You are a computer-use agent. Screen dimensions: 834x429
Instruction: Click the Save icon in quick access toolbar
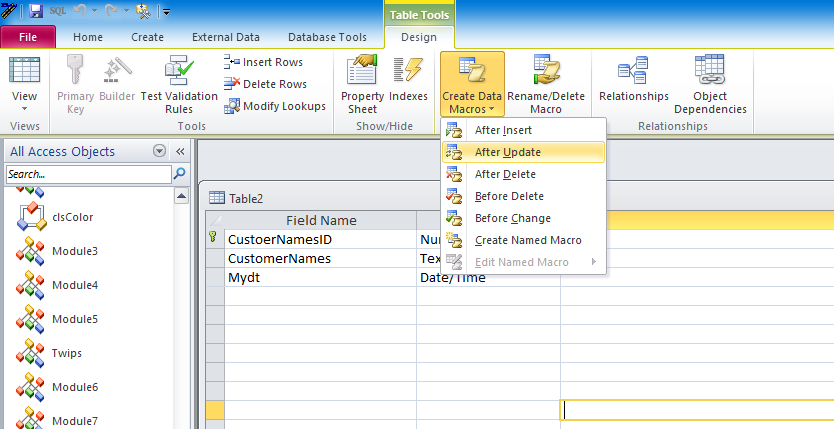(36, 11)
